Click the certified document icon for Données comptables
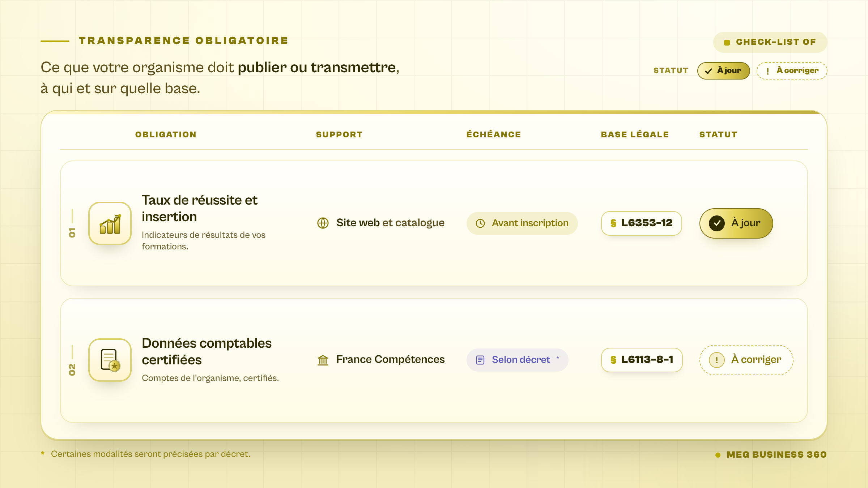The height and width of the screenshot is (488, 868). [x=110, y=360]
